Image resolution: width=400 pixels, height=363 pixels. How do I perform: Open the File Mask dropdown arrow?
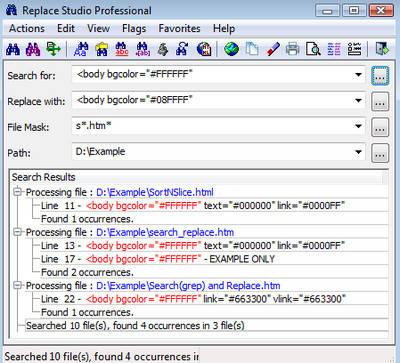point(358,126)
